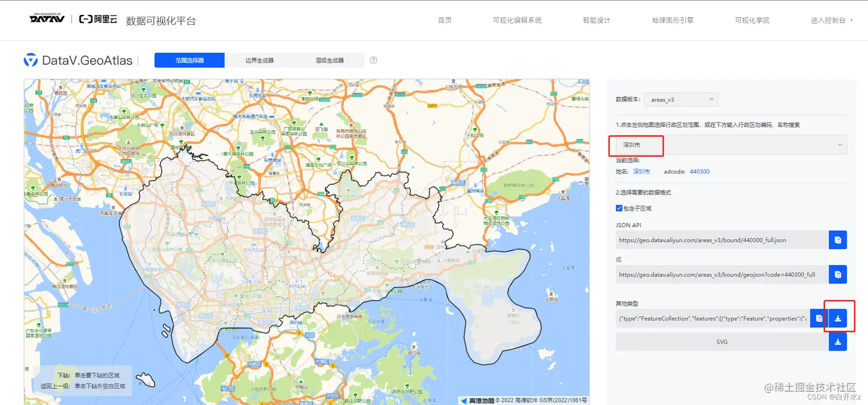Click the SVG button
The image size is (868, 405).
click(x=722, y=342)
